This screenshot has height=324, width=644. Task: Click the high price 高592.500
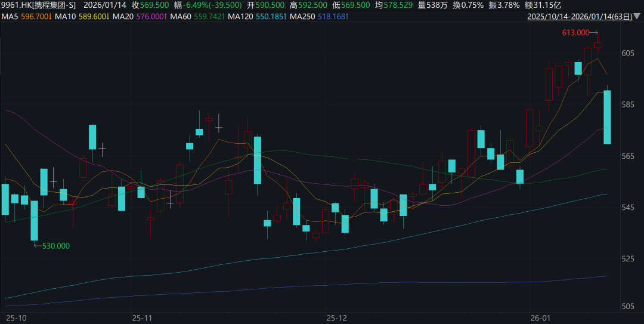(x=308, y=5)
